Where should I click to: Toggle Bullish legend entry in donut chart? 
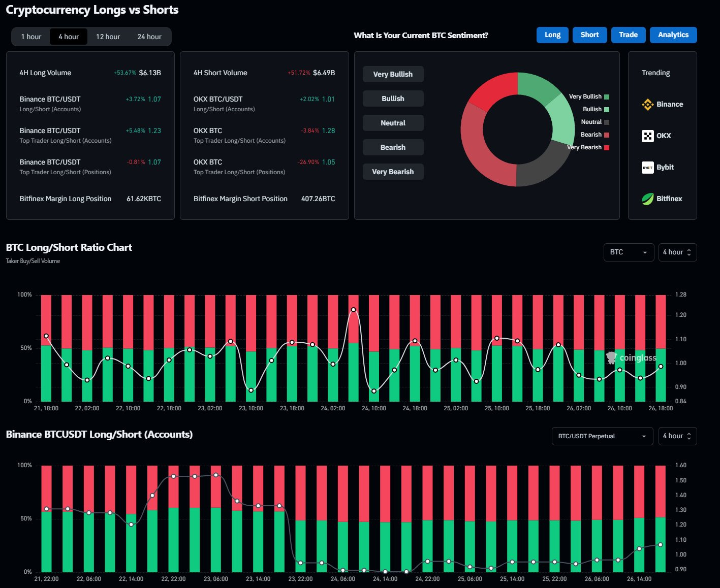pyautogui.click(x=596, y=109)
